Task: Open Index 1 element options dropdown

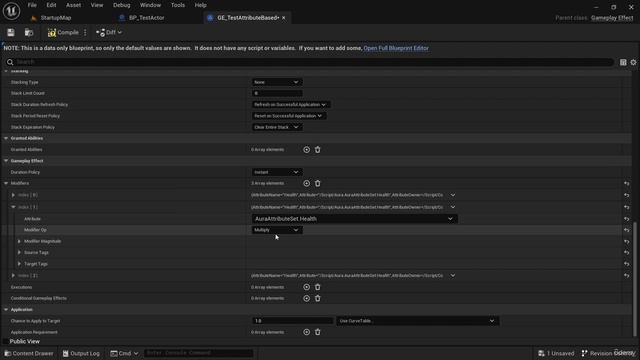Action: (453, 207)
